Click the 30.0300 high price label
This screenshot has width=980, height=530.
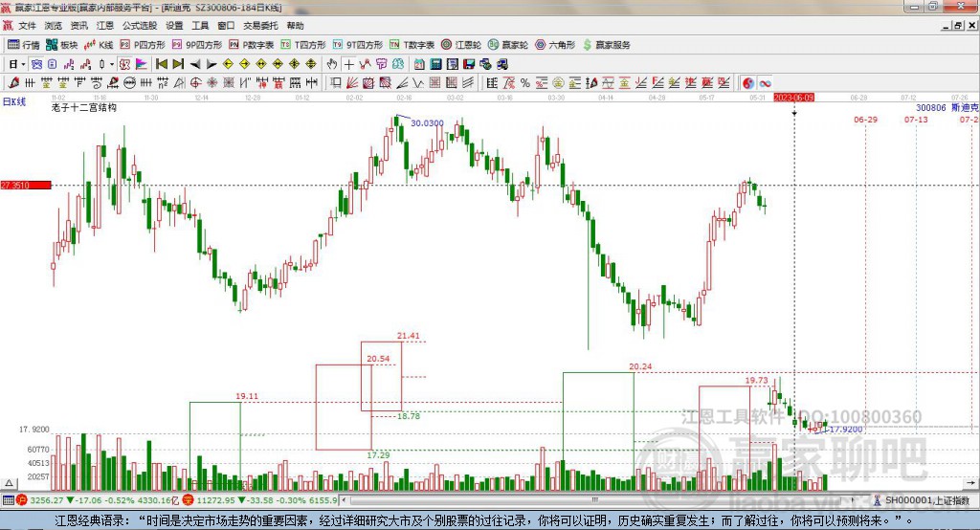click(x=427, y=123)
